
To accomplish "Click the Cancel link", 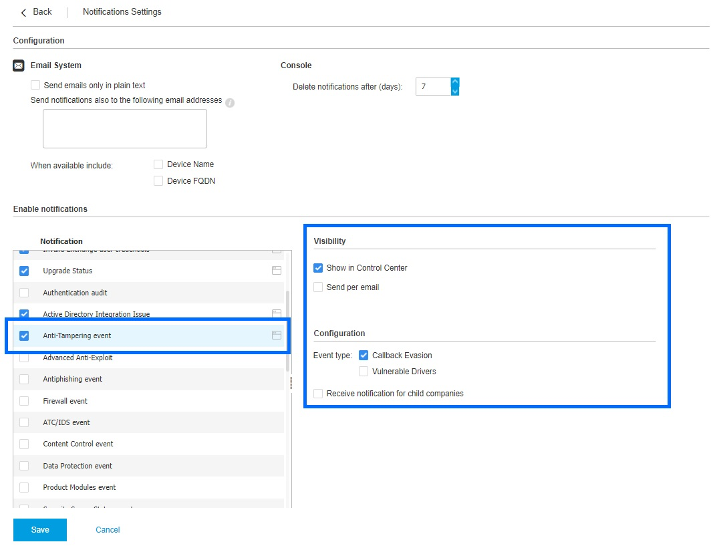I will coord(107,530).
